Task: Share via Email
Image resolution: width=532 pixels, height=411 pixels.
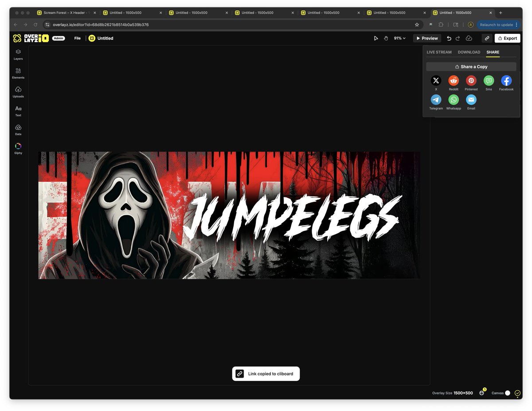Action: (471, 100)
